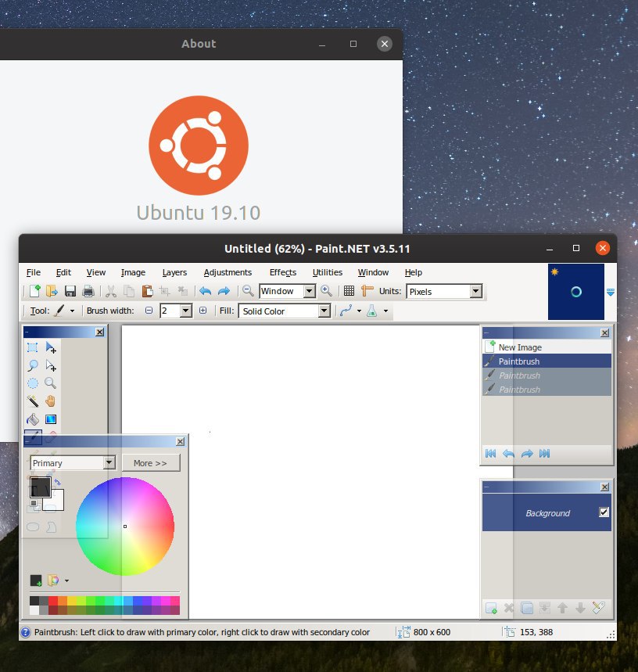
Task: Click the Zoom In magnifier icon
Action: 326,291
